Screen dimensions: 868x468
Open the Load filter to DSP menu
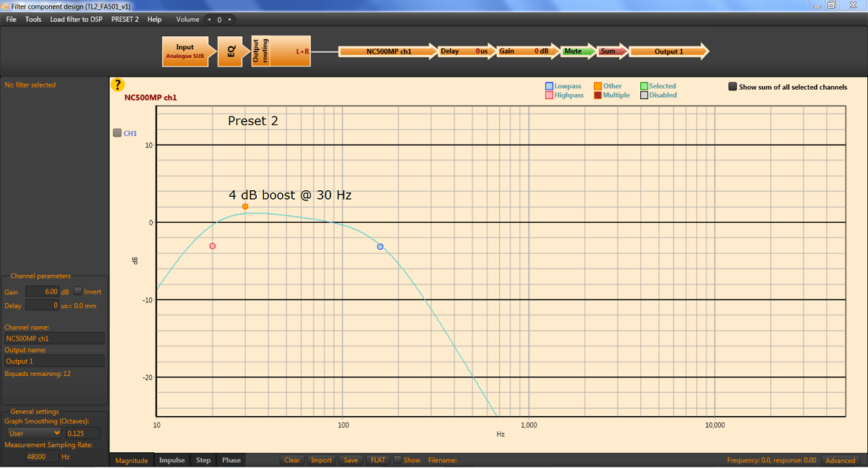tap(76, 20)
